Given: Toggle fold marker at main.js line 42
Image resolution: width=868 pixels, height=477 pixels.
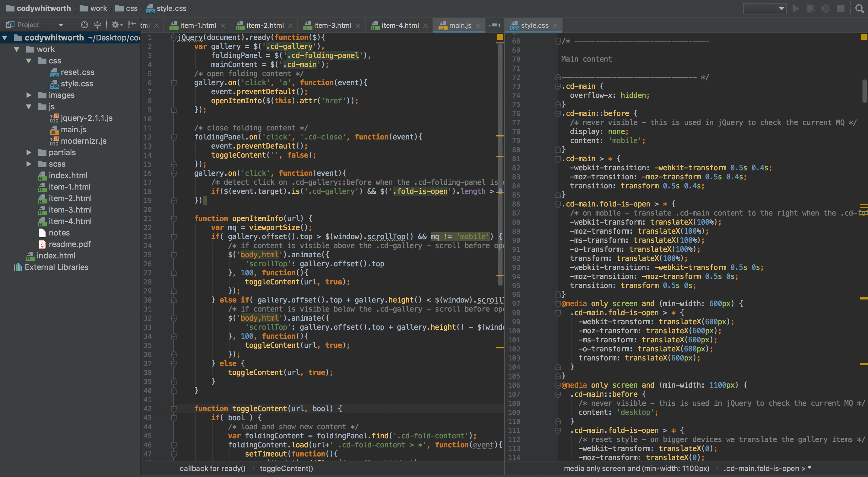Looking at the screenshot, I should pos(174,409).
